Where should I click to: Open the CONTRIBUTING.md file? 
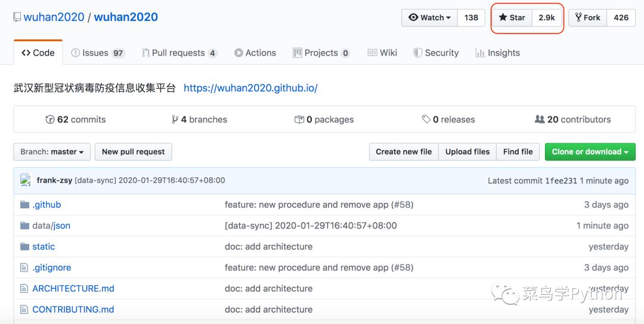click(x=73, y=310)
